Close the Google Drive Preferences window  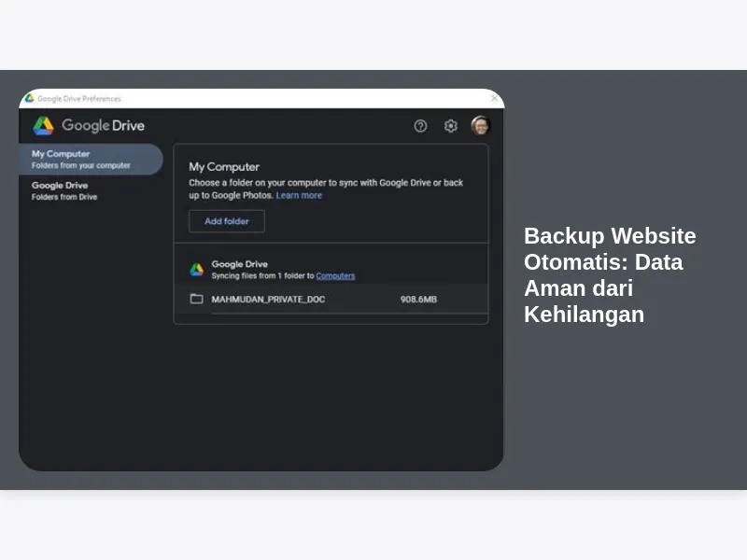click(x=495, y=98)
